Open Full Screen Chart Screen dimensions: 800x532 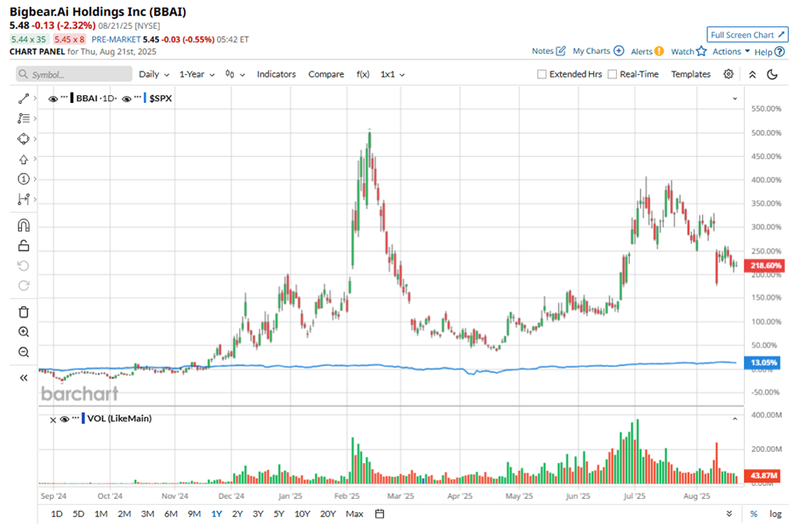click(747, 35)
